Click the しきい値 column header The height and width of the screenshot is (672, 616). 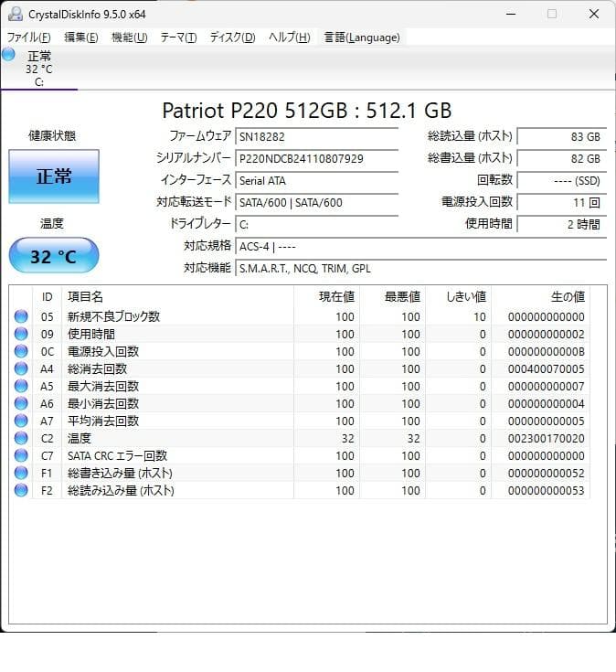(x=459, y=296)
